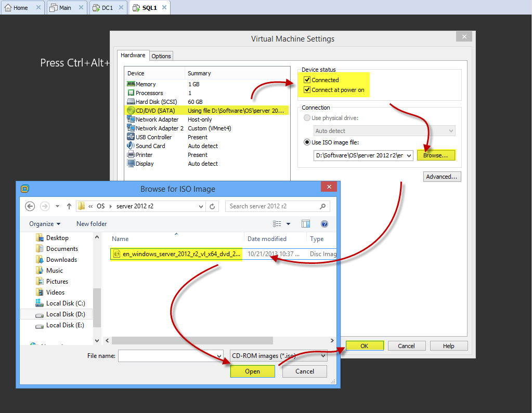Select the Sound Card icon

131,145
